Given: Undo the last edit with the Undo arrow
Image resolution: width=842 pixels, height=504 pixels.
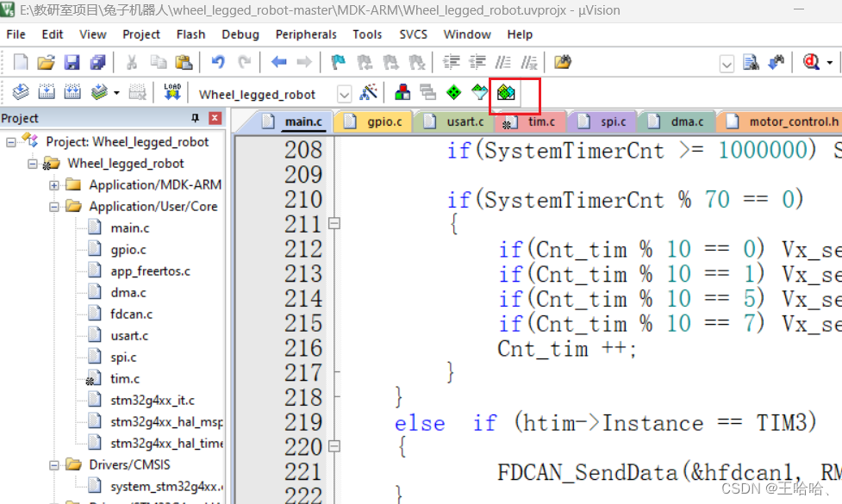Looking at the screenshot, I should tap(217, 62).
